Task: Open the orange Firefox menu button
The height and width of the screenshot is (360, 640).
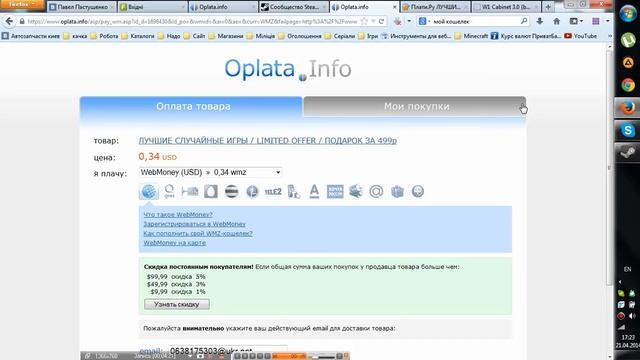Action: pos(22,4)
